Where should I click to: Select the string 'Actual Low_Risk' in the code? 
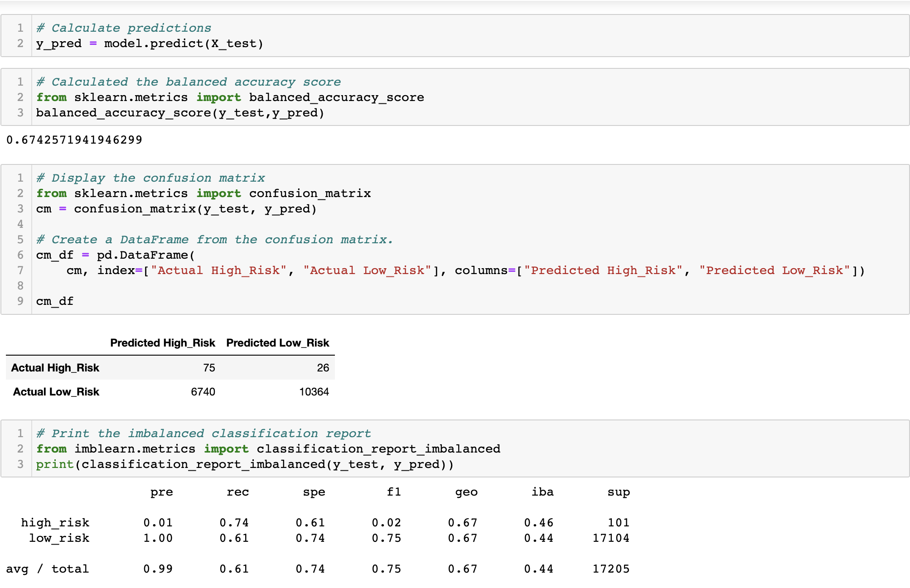click(x=368, y=270)
